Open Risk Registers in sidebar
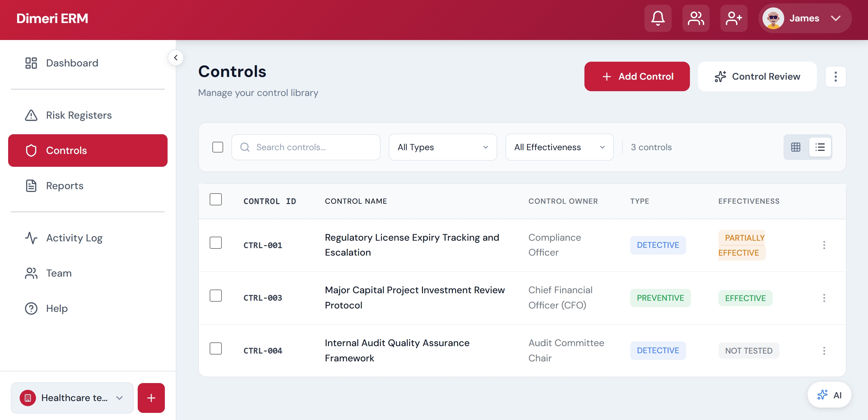The width and height of the screenshot is (868, 420). [79, 115]
